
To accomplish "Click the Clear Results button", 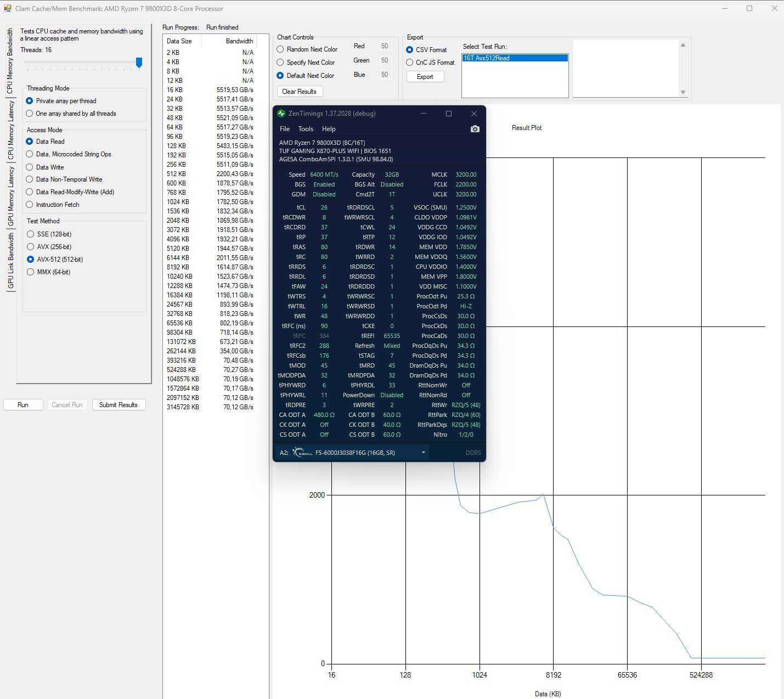I will click(x=300, y=92).
